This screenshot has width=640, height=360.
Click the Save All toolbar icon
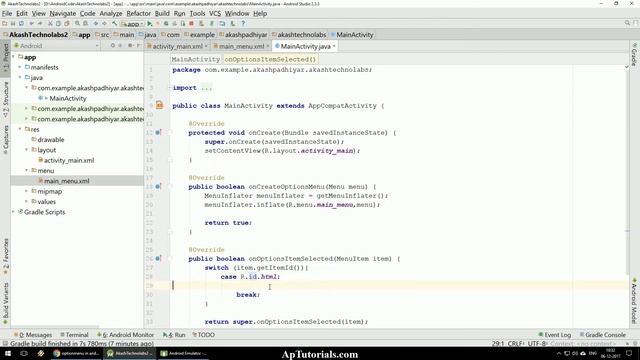[x=13, y=24]
